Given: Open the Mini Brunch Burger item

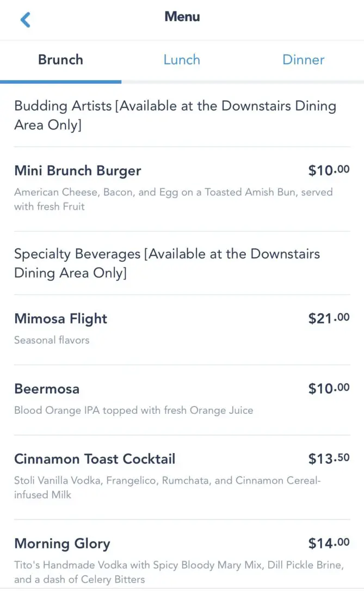Looking at the screenshot, I should point(78,171).
